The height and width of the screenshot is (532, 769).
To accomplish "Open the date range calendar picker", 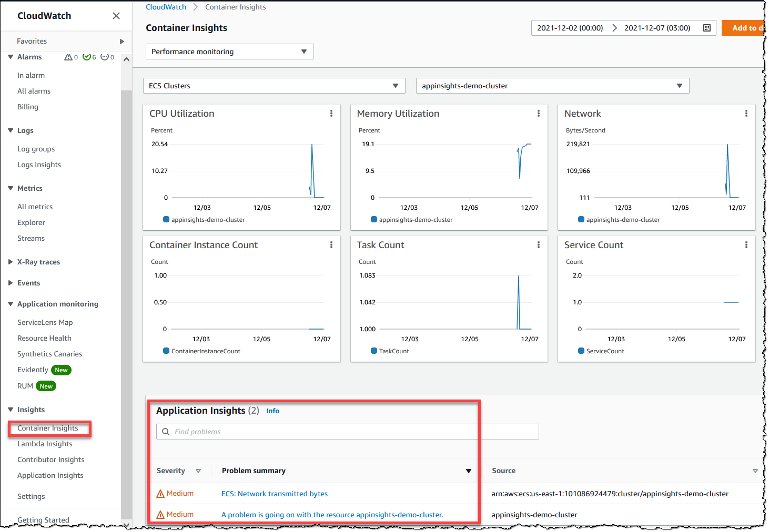I will [706, 28].
